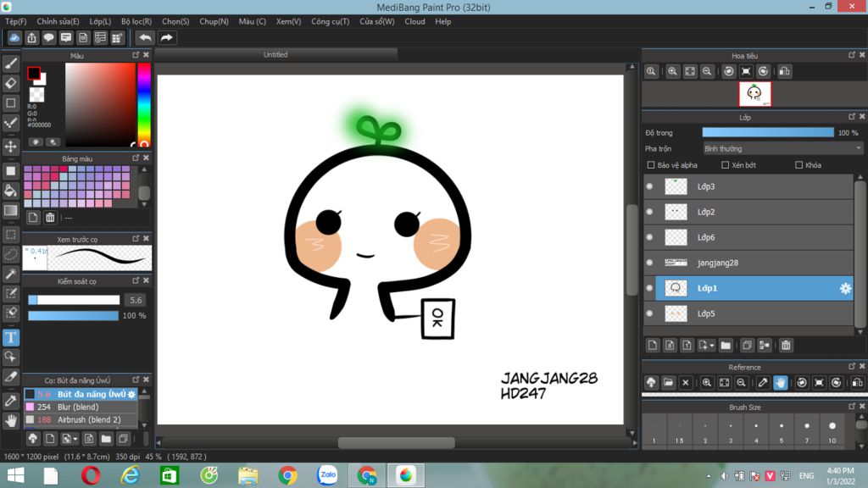Click the brush size value field 5.6
This screenshot has width=868, height=488.
pyautogui.click(x=136, y=300)
